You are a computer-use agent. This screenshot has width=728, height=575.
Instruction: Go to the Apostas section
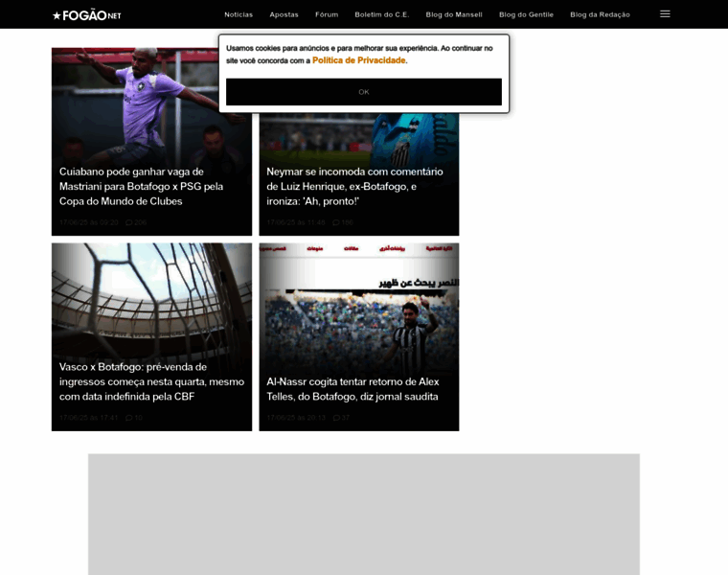coord(284,14)
